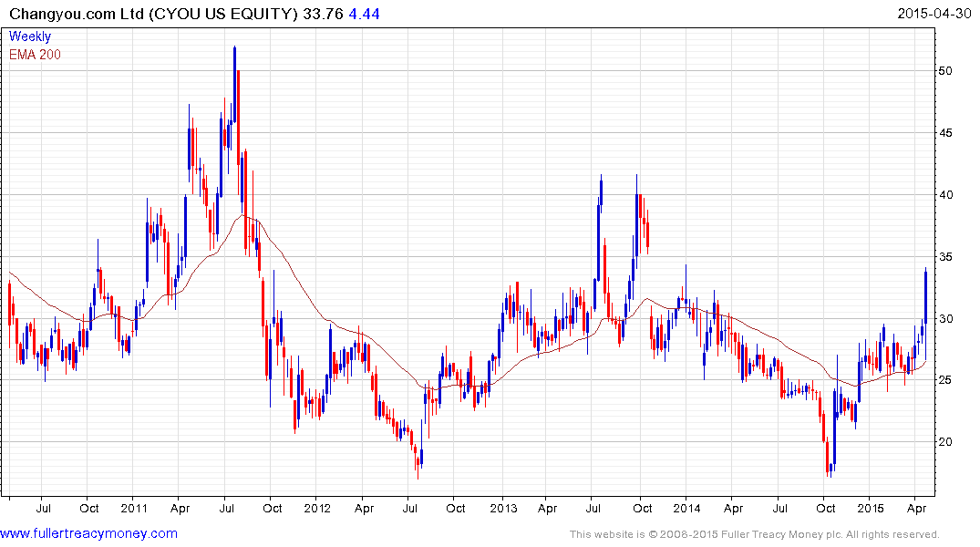Click the 2012 year axis label
The width and height of the screenshot is (980, 547).
(317, 508)
